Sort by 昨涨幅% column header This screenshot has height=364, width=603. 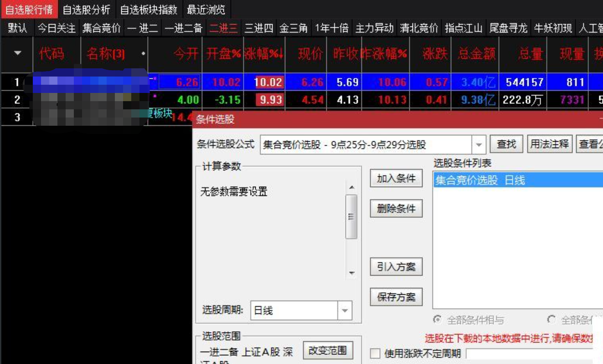[384, 54]
